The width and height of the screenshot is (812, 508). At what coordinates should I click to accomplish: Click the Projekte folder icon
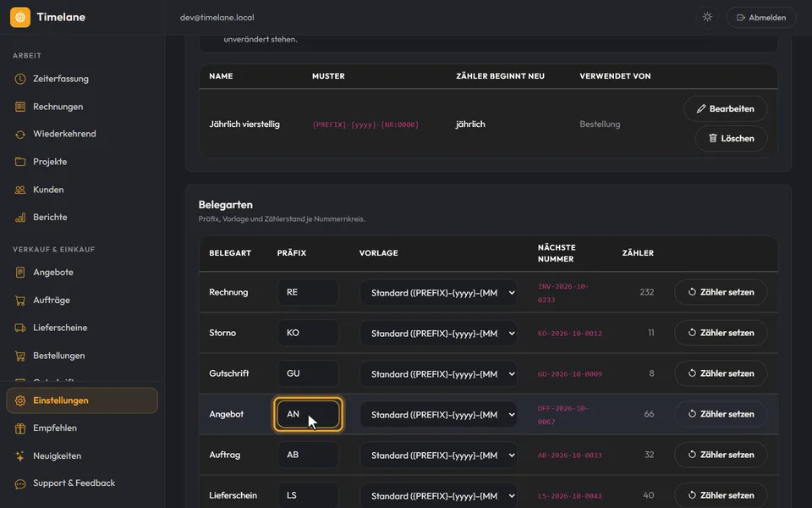(20, 162)
